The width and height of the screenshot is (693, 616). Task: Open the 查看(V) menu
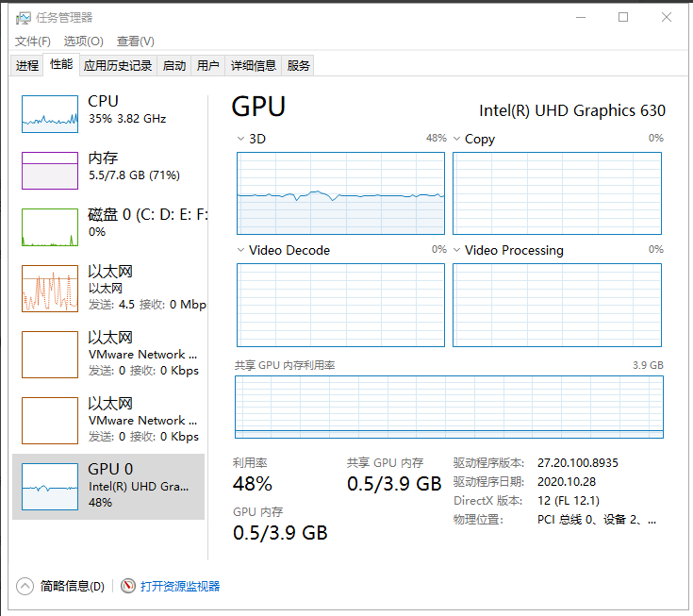(136, 42)
